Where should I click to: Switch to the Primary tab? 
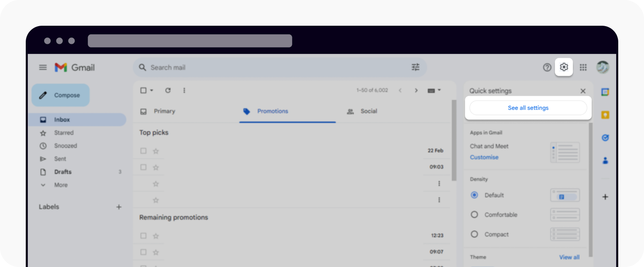pyautogui.click(x=165, y=111)
